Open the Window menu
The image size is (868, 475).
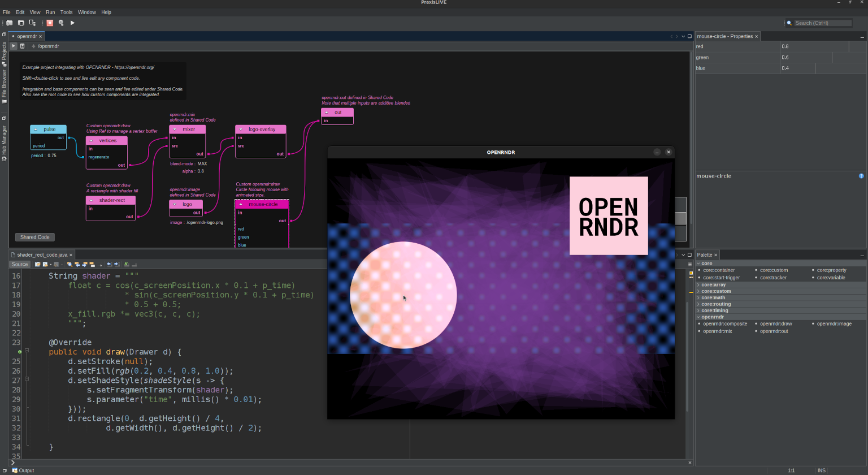87,12
